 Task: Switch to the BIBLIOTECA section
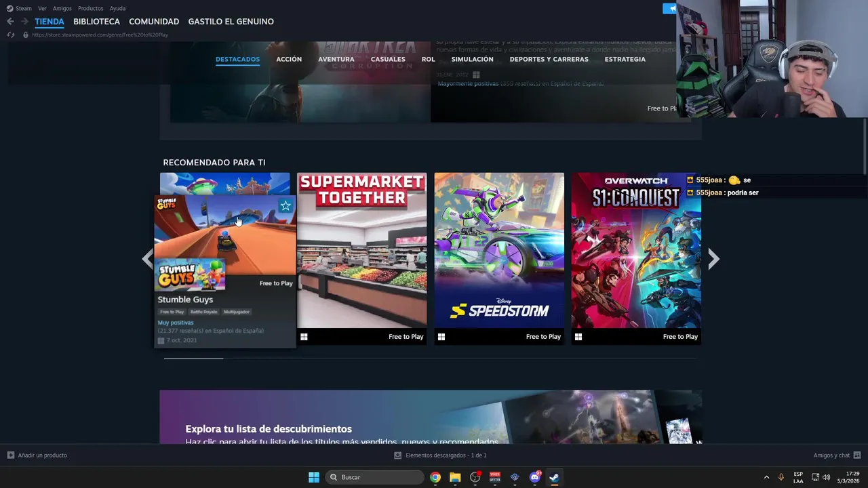click(97, 22)
